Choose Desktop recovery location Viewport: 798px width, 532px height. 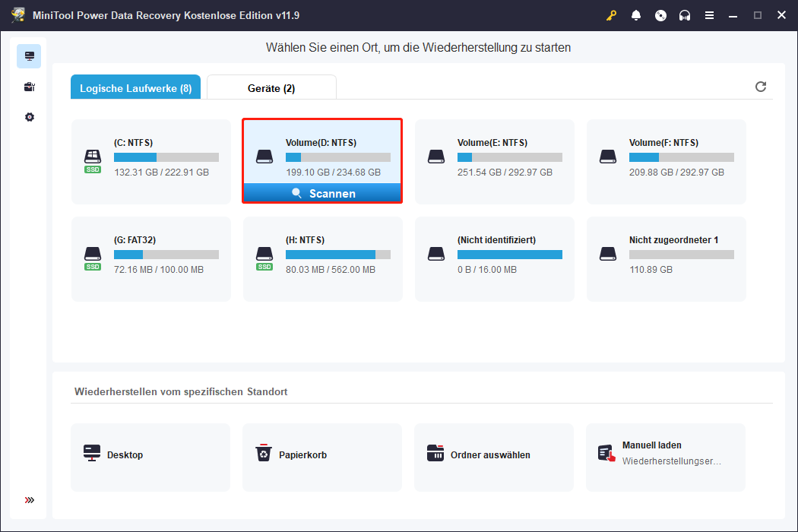coord(150,458)
